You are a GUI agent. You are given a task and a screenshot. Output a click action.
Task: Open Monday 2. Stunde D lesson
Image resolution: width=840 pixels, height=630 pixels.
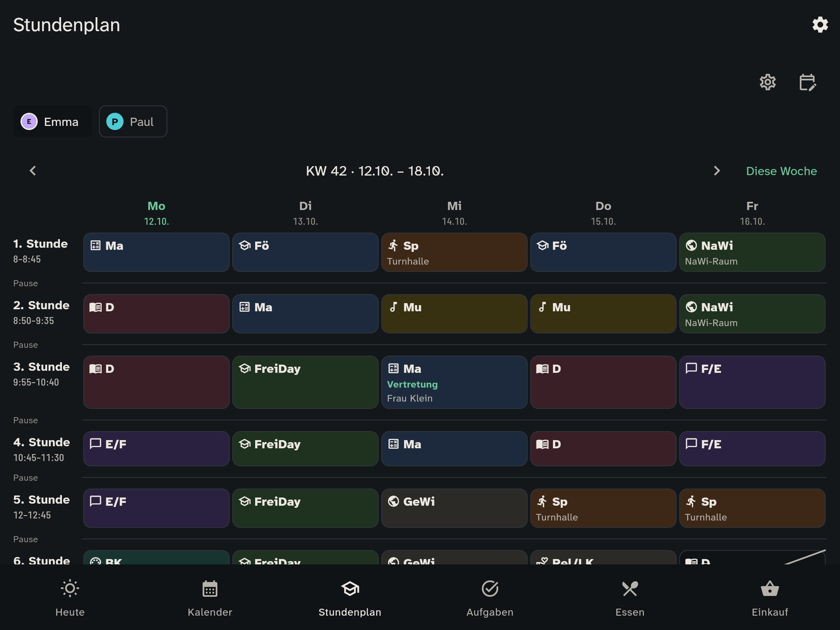pyautogui.click(x=156, y=314)
